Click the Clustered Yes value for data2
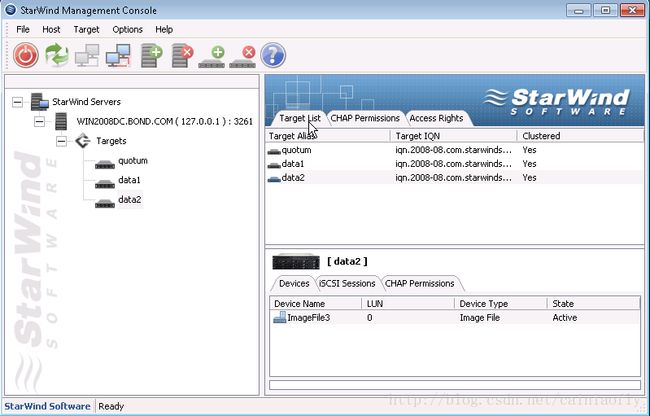Image resolution: width=650 pixels, height=416 pixels. pyautogui.click(x=529, y=178)
